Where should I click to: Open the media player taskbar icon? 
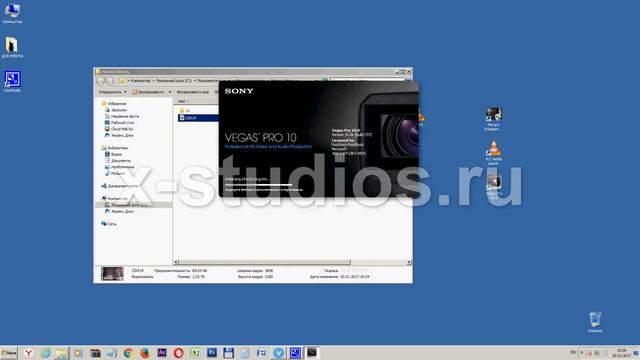coord(78,353)
